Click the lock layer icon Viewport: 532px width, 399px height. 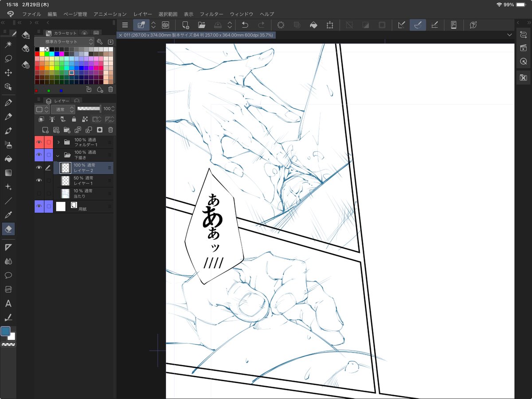click(74, 119)
